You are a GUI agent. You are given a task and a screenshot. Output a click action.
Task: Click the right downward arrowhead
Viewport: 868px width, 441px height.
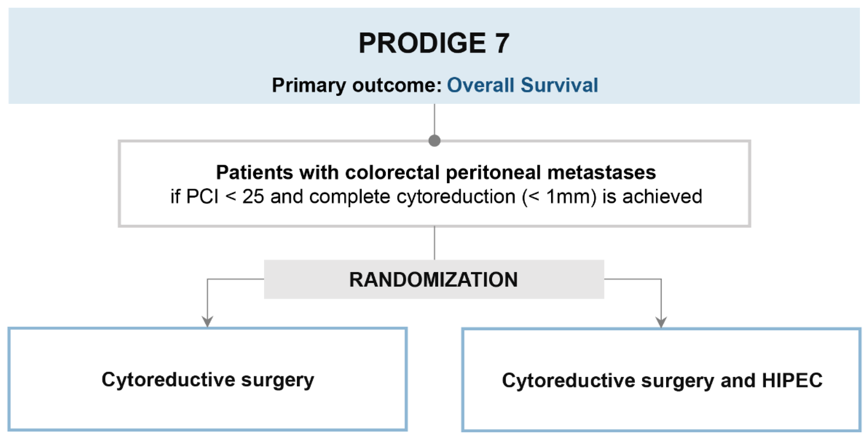coord(661,322)
